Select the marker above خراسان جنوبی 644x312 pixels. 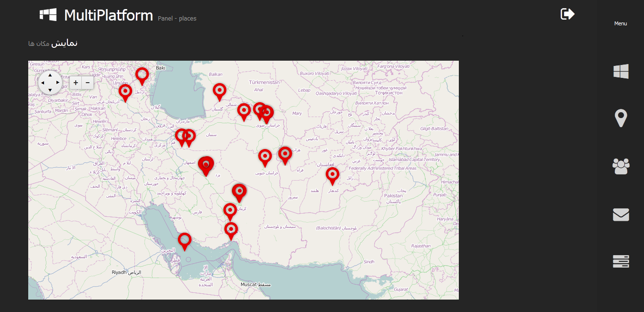click(x=265, y=158)
